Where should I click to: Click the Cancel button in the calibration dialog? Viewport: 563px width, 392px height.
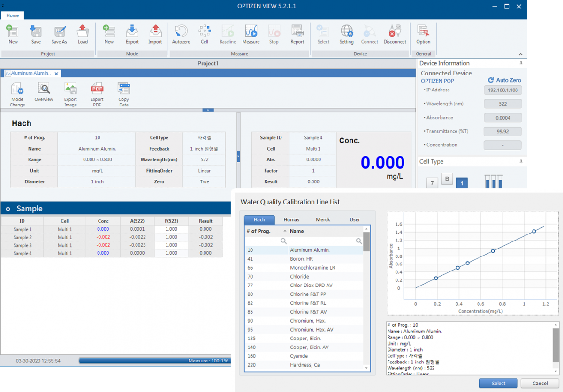(x=540, y=383)
